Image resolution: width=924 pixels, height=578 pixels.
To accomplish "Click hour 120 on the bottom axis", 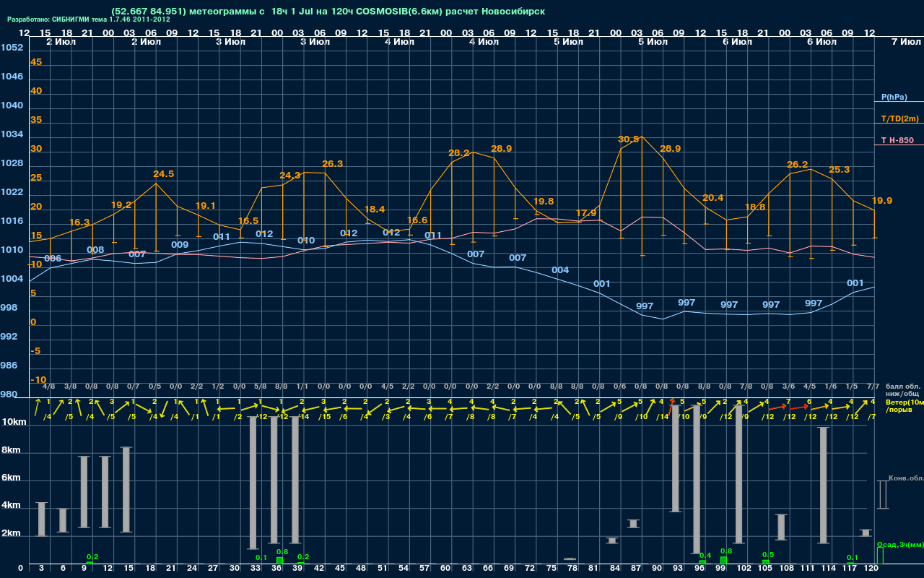I will tap(871, 569).
